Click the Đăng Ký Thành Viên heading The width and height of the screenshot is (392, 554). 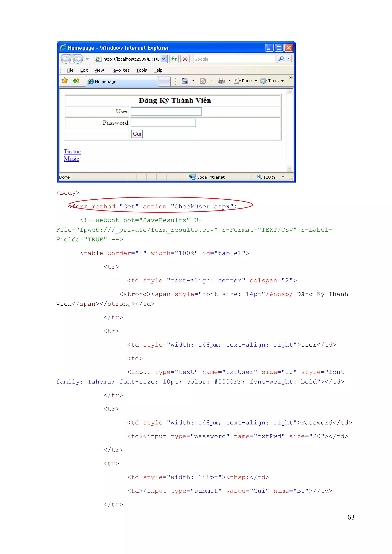tap(175, 100)
